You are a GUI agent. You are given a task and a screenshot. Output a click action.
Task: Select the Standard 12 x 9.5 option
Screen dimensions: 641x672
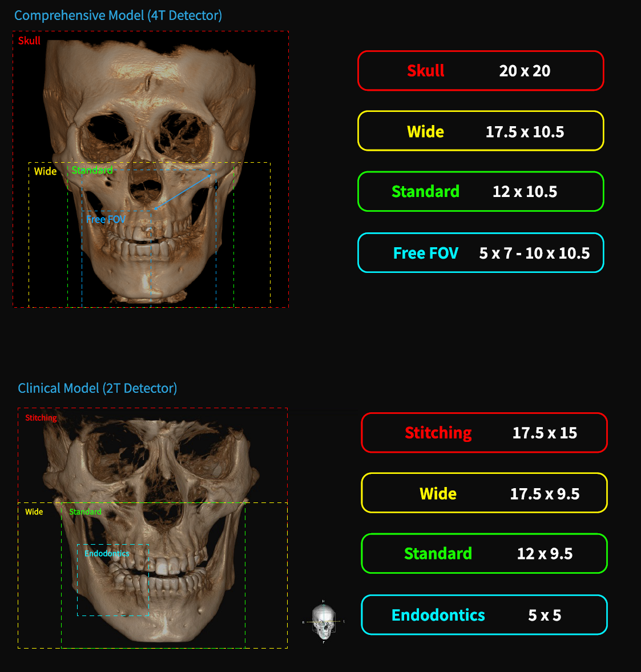(x=484, y=554)
